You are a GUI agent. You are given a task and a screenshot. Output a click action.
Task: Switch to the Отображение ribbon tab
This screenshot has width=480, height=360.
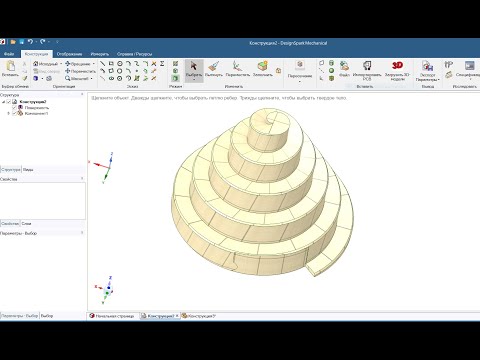(69, 54)
